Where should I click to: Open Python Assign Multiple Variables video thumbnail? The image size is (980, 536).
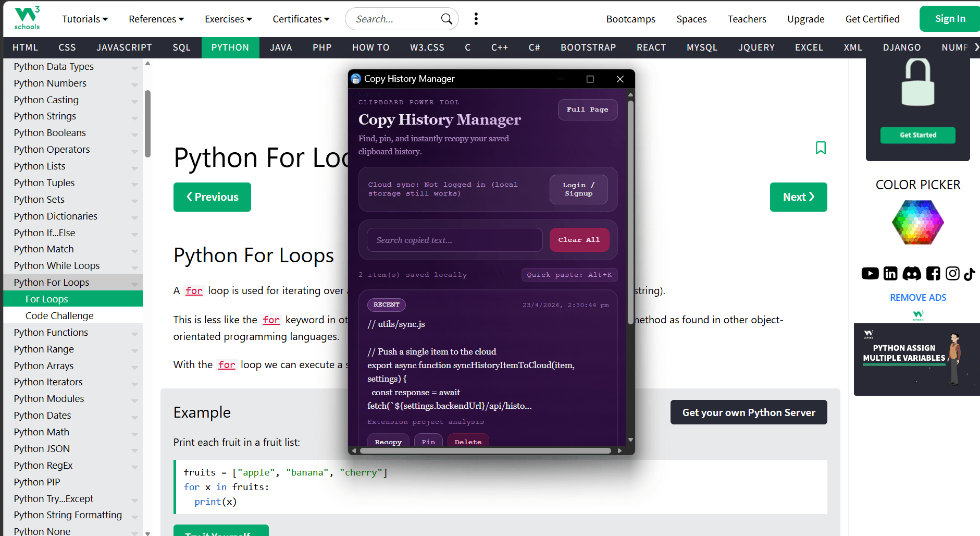917,359
